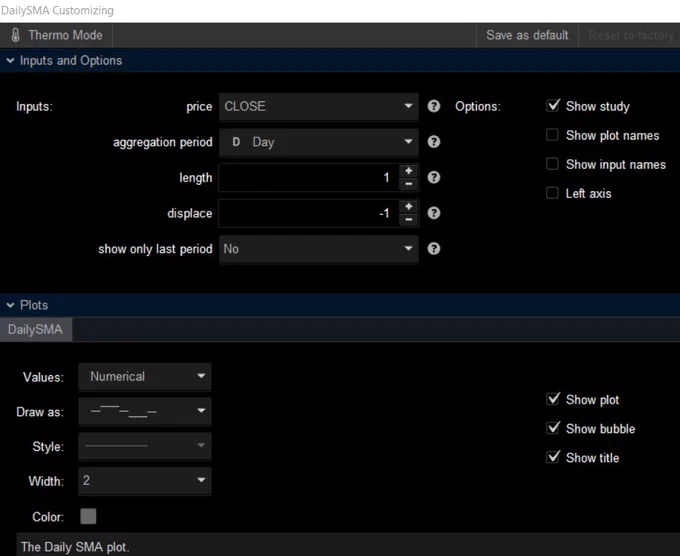Open the line Style dropdown

[x=145, y=446]
